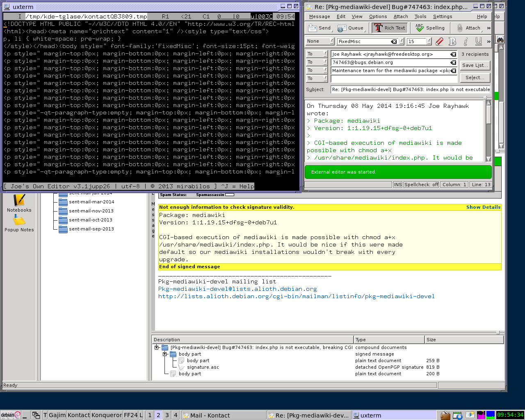525x420 pixels.
Task: Clear the FixedMisc font field
Action: [394, 41]
